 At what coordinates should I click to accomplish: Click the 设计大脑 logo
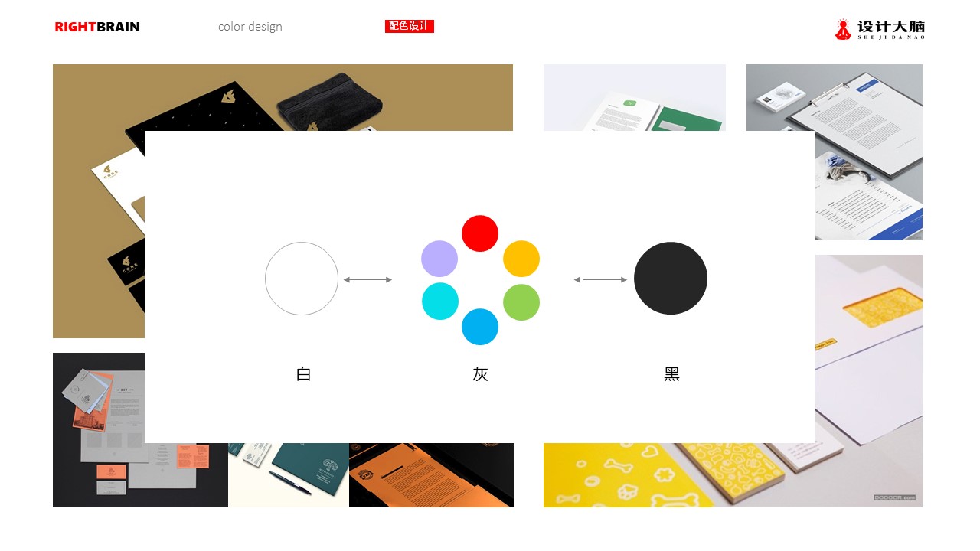click(x=880, y=29)
